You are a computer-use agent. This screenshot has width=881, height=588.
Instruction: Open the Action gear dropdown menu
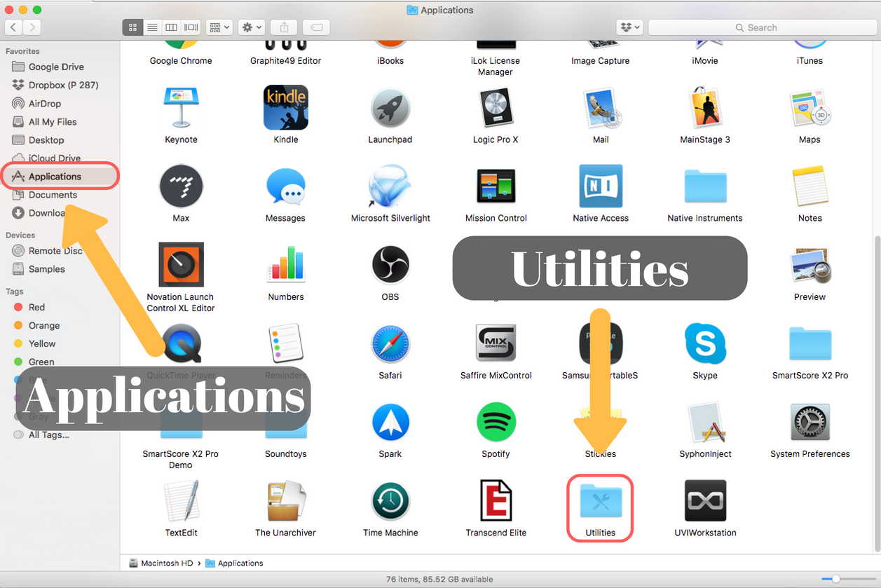click(x=251, y=27)
